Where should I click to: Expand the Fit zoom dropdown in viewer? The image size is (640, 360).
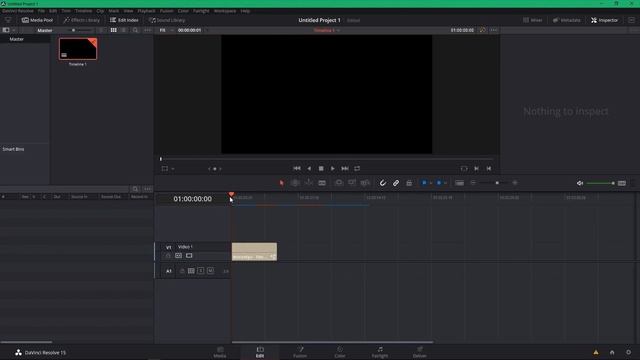pos(167,30)
